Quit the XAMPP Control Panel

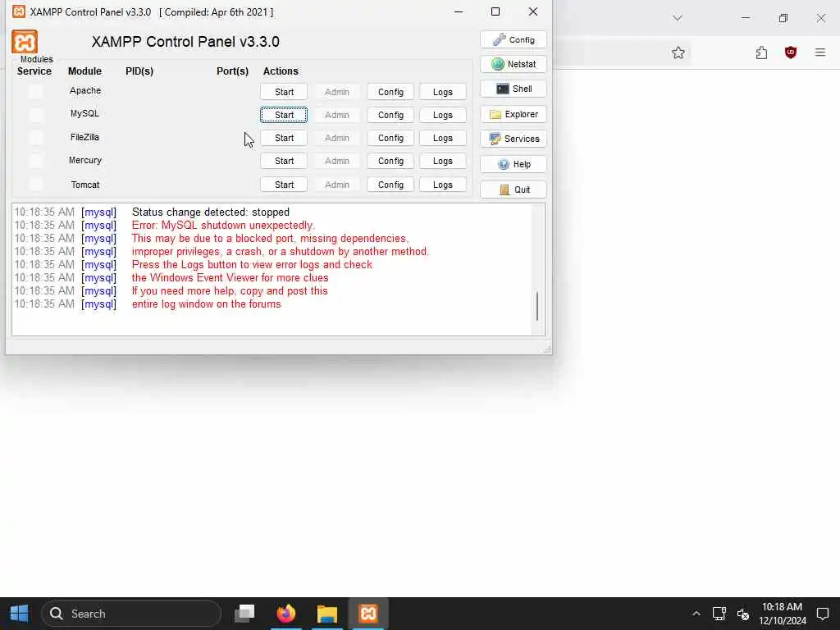tap(513, 189)
